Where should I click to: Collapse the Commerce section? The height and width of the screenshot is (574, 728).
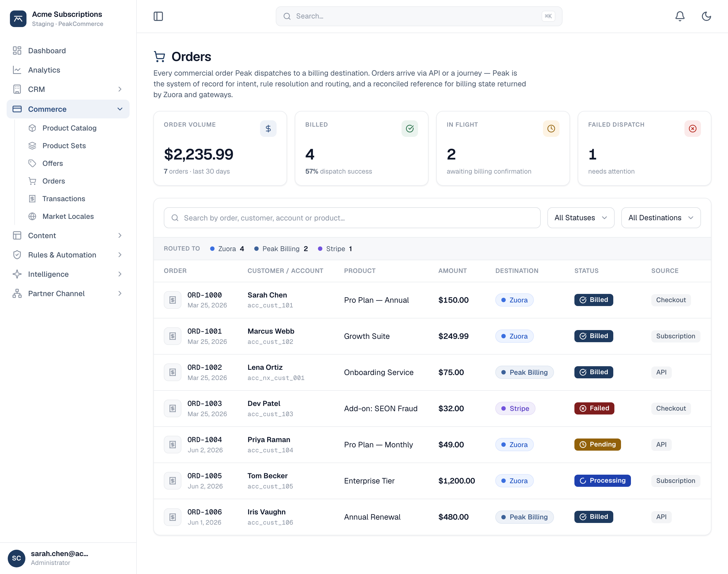(x=68, y=109)
